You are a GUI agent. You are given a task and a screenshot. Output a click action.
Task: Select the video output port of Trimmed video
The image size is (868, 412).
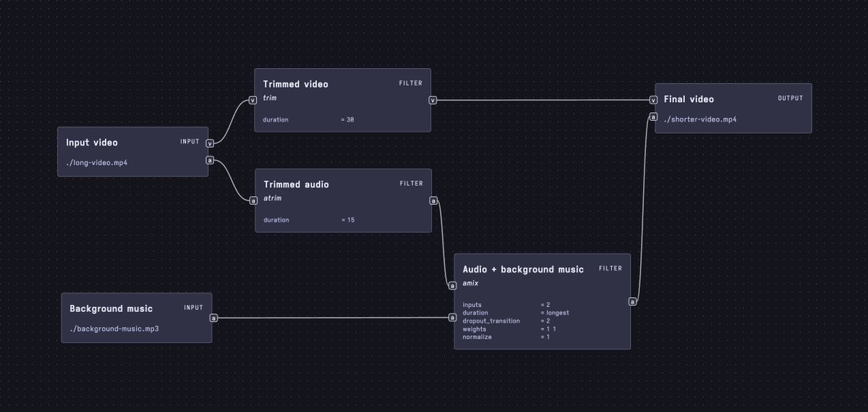[x=433, y=100]
